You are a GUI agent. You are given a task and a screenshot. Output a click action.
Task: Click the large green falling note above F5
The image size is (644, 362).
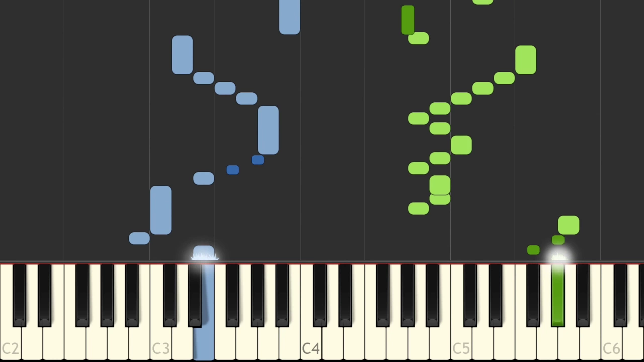click(x=526, y=60)
